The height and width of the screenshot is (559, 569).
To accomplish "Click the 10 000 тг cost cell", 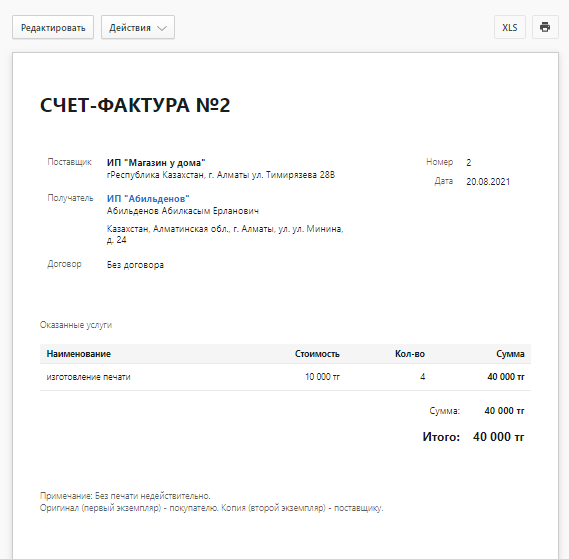I will coord(322,377).
